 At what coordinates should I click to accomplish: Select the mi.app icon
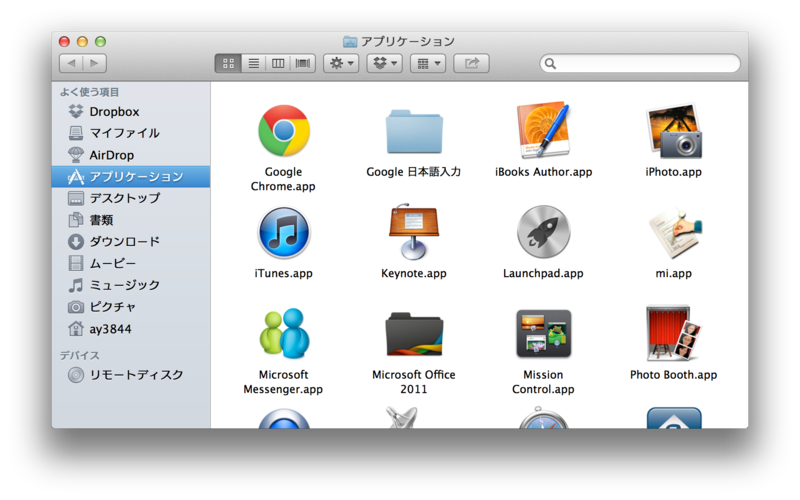pyautogui.click(x=674, y=233)
